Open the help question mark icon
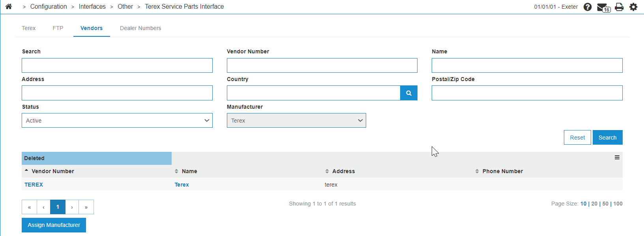 (x=588, y=7)
